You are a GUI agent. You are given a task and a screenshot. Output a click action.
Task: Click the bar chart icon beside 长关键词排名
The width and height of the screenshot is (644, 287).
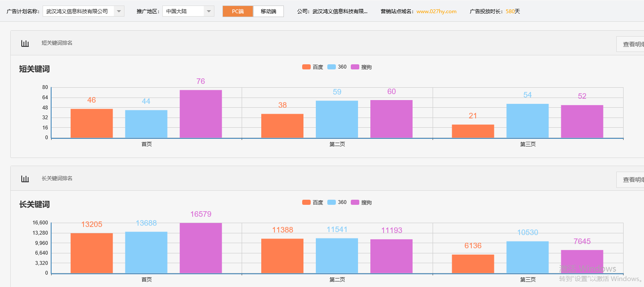click(25, 178)
